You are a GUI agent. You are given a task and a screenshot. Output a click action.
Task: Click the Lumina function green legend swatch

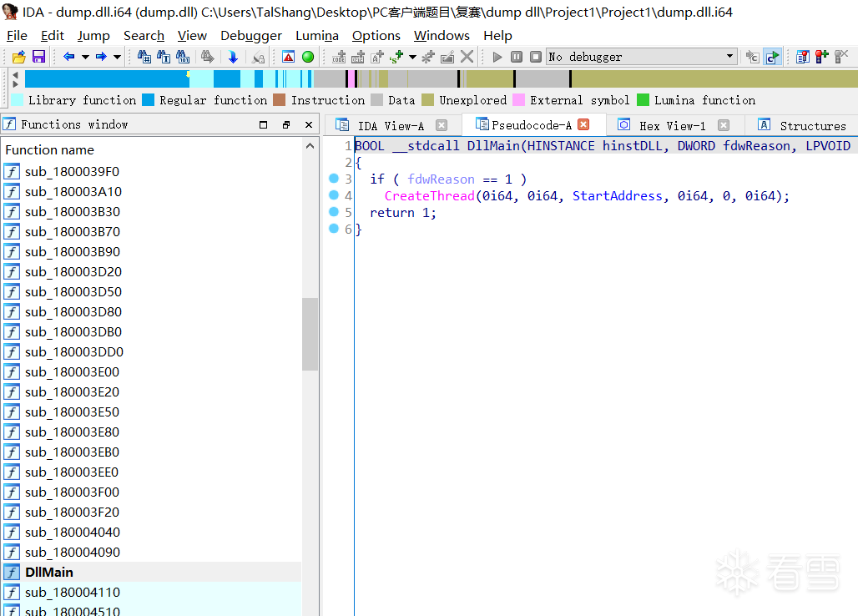click(x=643, y=99)
